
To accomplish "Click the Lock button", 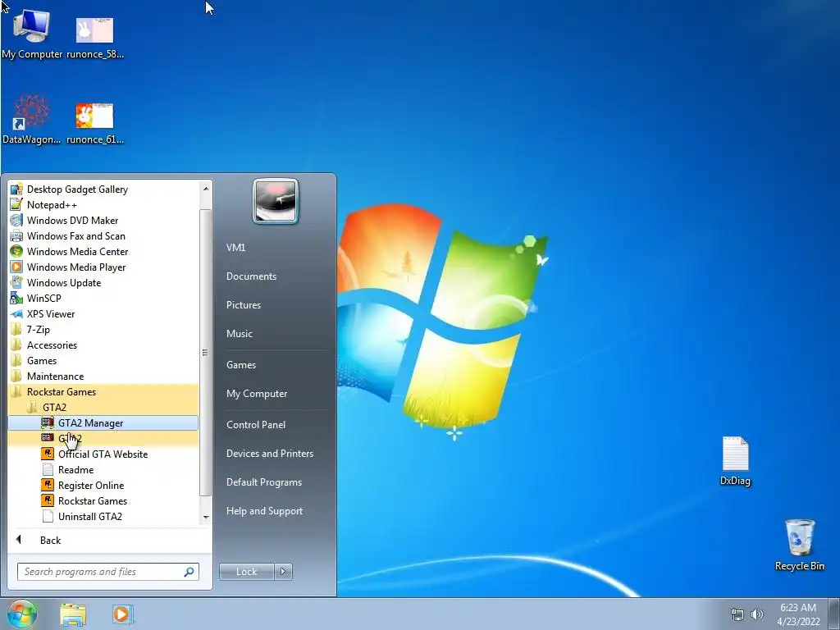I will (x=247, y=572).
